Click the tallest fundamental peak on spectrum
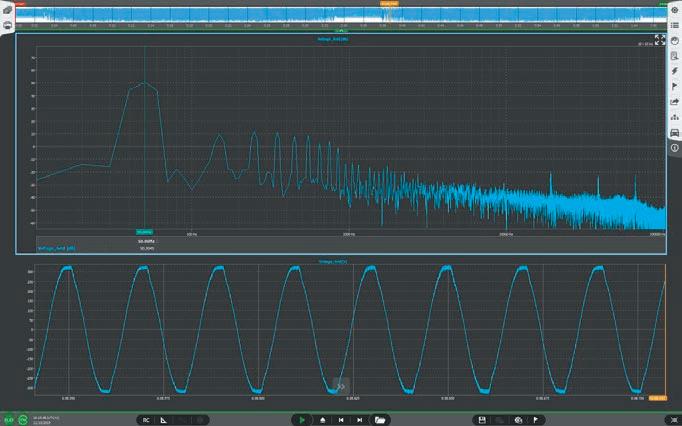 [x=144, y=82]
